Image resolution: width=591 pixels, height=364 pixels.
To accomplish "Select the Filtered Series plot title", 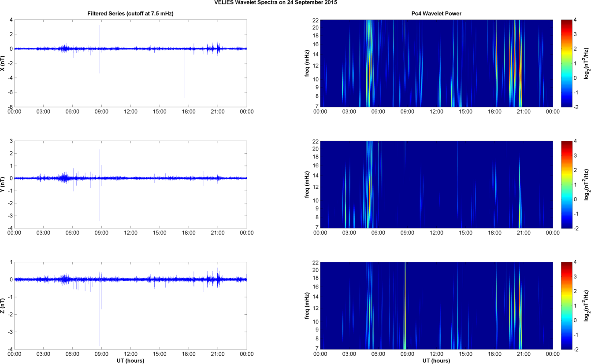I will pos(130,14).
